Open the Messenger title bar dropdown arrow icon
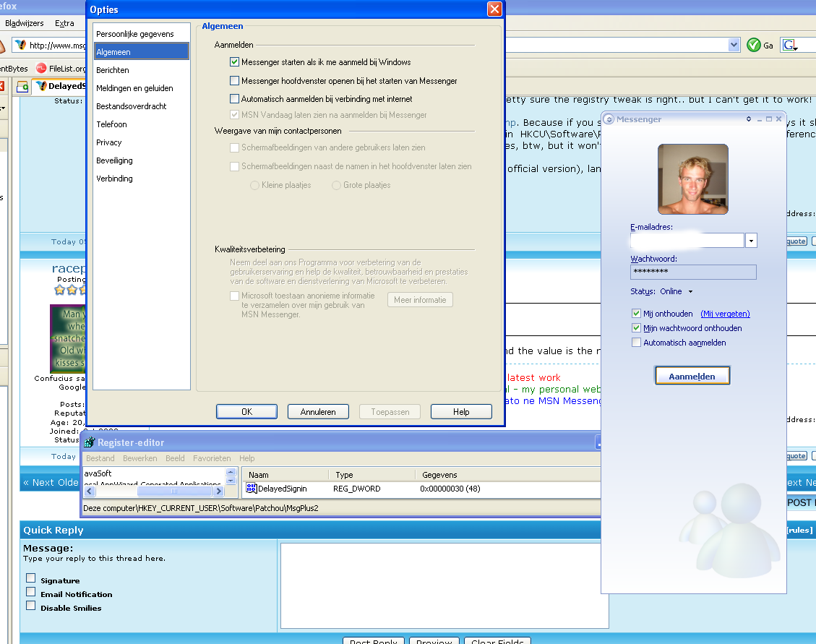 click(748, 119)
